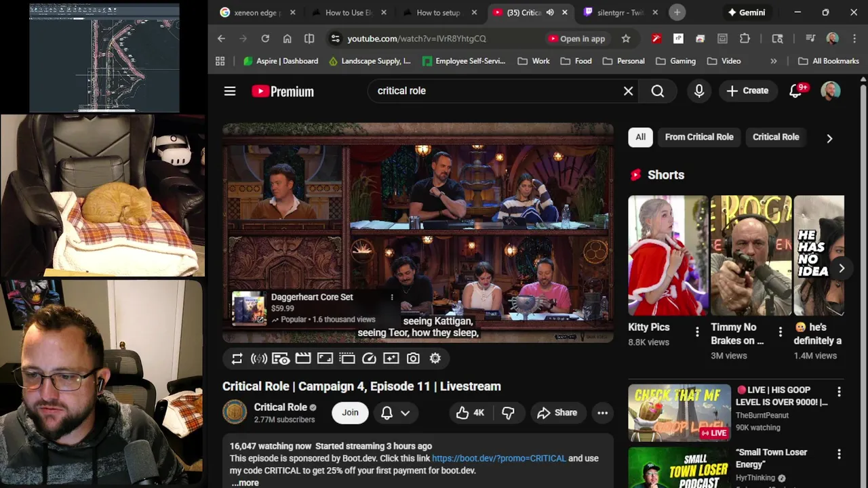Open Kitty Pics short options menu
The width and height of the screenshot is (868, 488).
[x=697, y=331]
